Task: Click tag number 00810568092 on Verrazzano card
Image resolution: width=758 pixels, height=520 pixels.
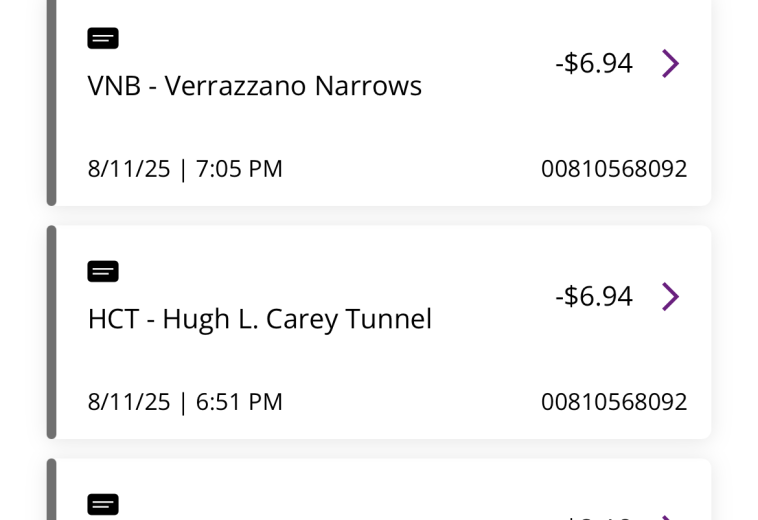Action: (614, 168)
